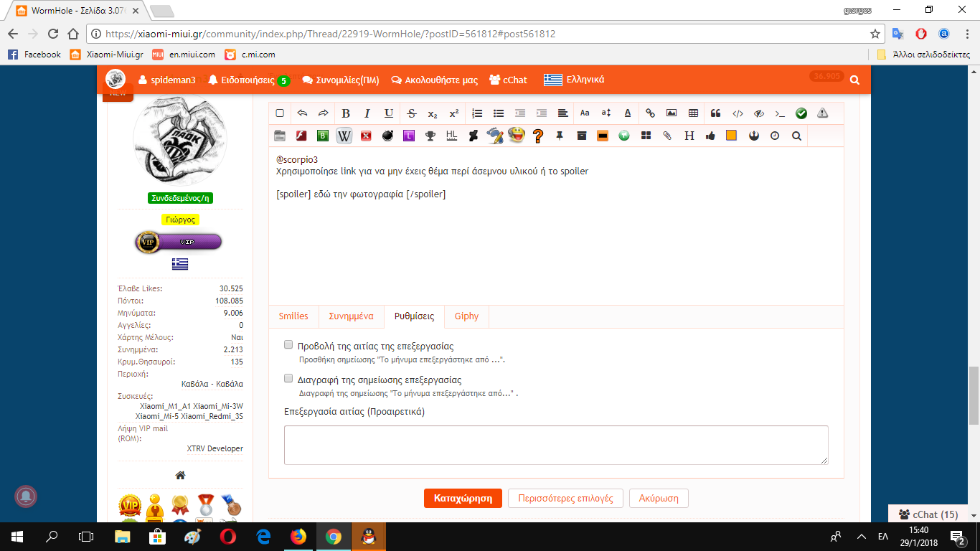Click the Wikipedia W toolbar icon
This screenshot has width=980, height=551.
pos(344,136)
